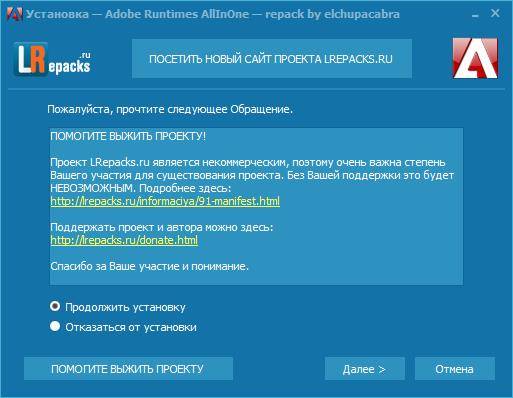Image resolution: width=513 pixels, height=398 pixels.
Task: Open ПОСЕТИТЬ НОВЫЙ САЙТ ПРОЕКТА LREPACKS.RU banner
Action: (272, 59)
